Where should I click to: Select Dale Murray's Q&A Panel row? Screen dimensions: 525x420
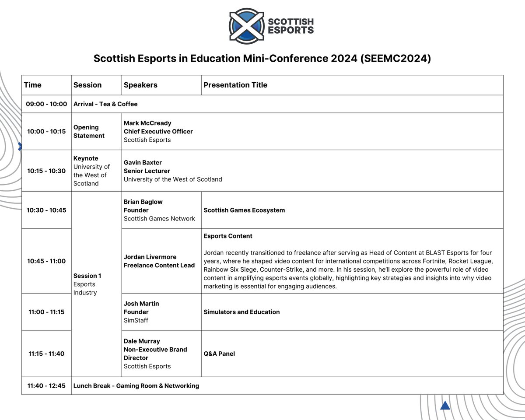click(x=219, y=353)
